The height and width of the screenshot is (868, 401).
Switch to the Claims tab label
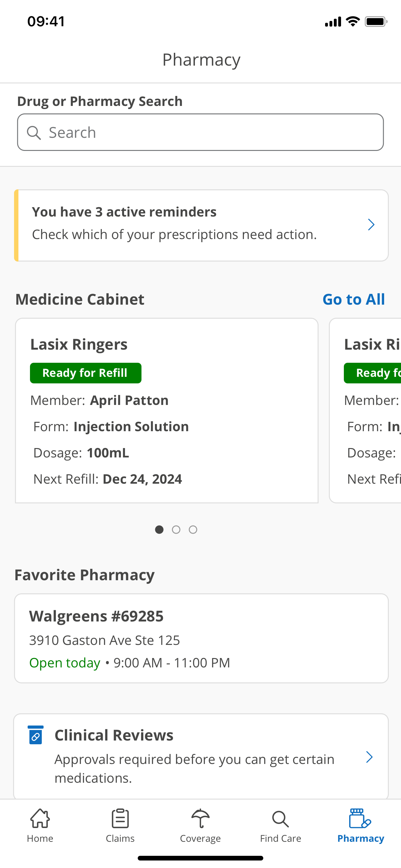point(120,838)
